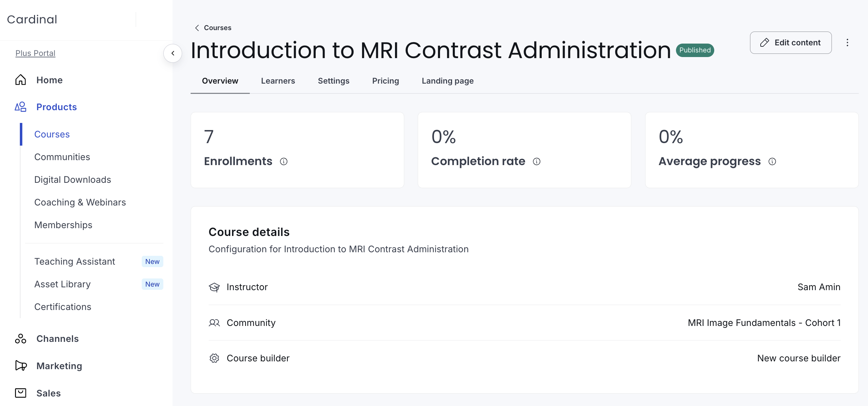The width and height of the screenshot is (868, 406).
Task: Click the New course builder value
Action: (799, 358)
